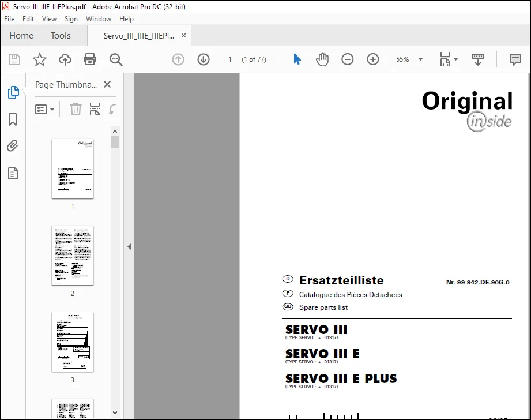Select the Hand pan tool
Screen dimensions: 531x420
(322, 59)
